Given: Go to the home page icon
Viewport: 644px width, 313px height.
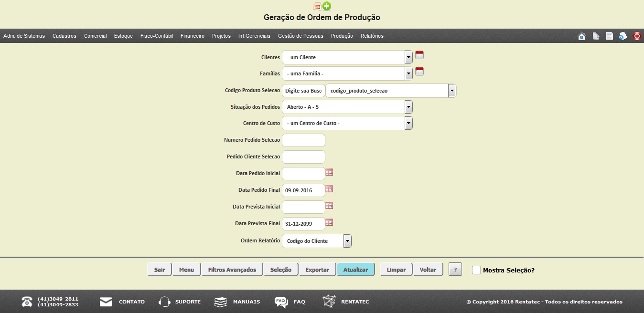Looking at the screenshot, I should [x=581, y=36].
